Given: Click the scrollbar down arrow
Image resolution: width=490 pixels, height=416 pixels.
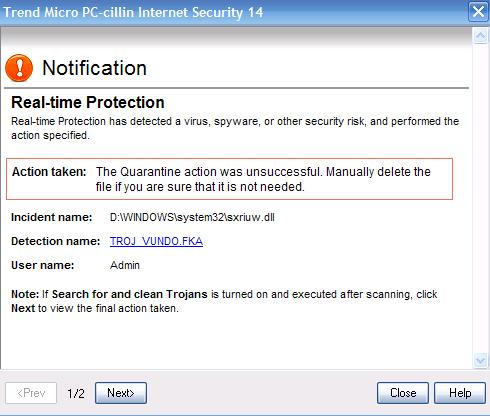Looking at the screenshot, I should pos(480,361).
